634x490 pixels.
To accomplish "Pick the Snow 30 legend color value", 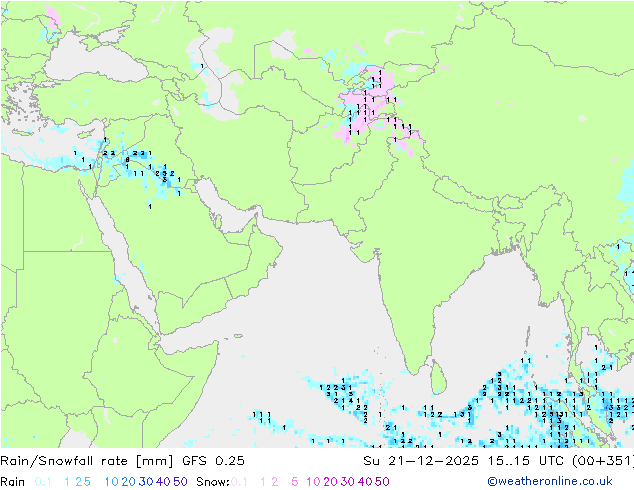I will coord(348,482).
